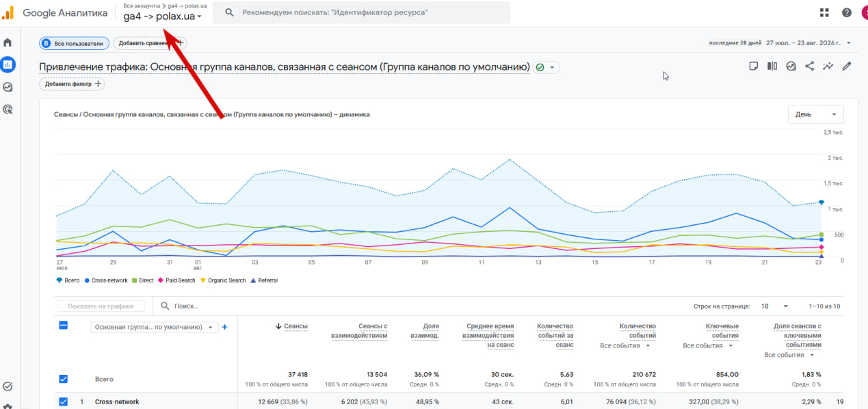Open the primary dimension Основная группа dropdown
868x409 pixels.
tap(155, 327)
